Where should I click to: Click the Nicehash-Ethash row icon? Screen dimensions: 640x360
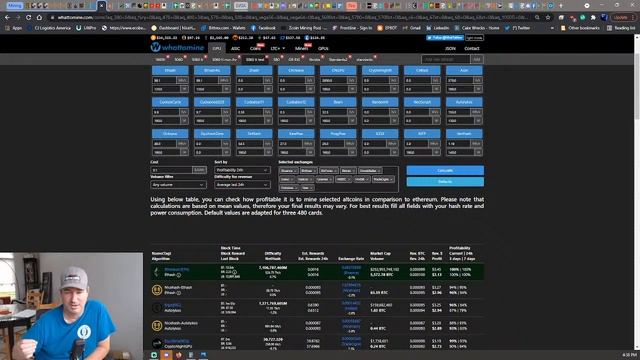click(157, 290)
